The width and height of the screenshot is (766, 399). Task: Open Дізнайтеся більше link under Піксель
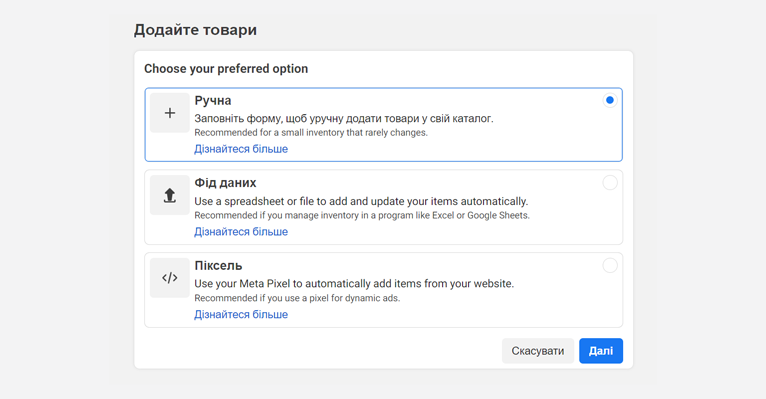pos(241,315)
